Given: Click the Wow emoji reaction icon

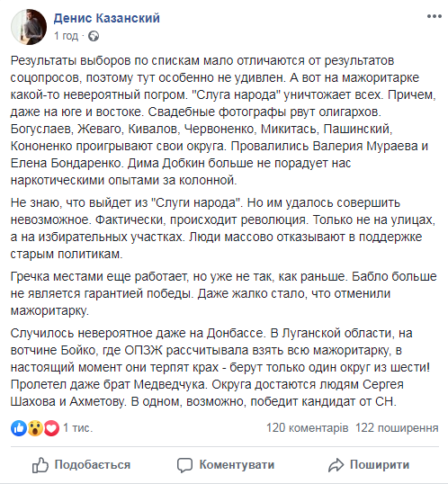Looking at the screenshot, I should pyautogui.click(x=35, y=428).
